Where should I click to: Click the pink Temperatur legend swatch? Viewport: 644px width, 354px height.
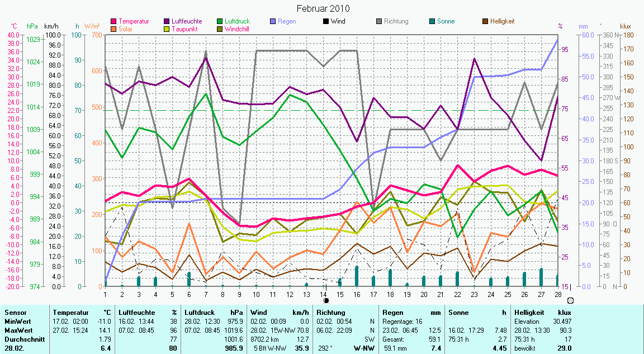click(x=114, y=22)
